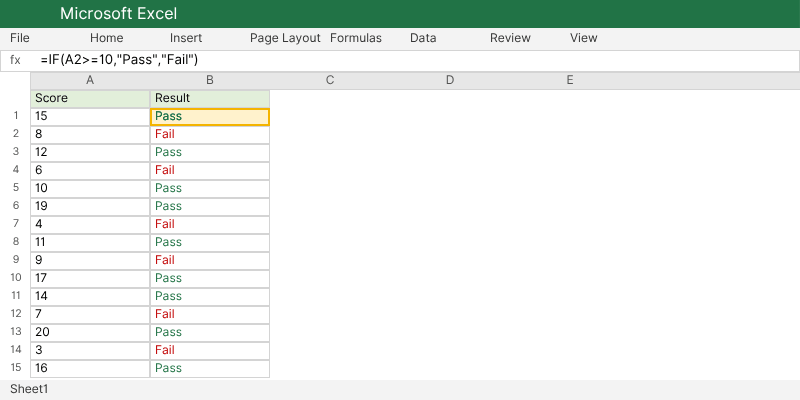The image size is (800, 400).
Task: Switch to the Sheet1 worksheet tab
Action: (x=29, y=389)
